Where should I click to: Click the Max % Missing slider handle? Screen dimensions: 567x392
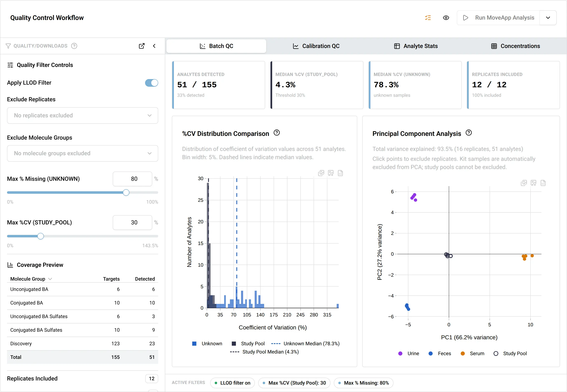coord(126,192)
